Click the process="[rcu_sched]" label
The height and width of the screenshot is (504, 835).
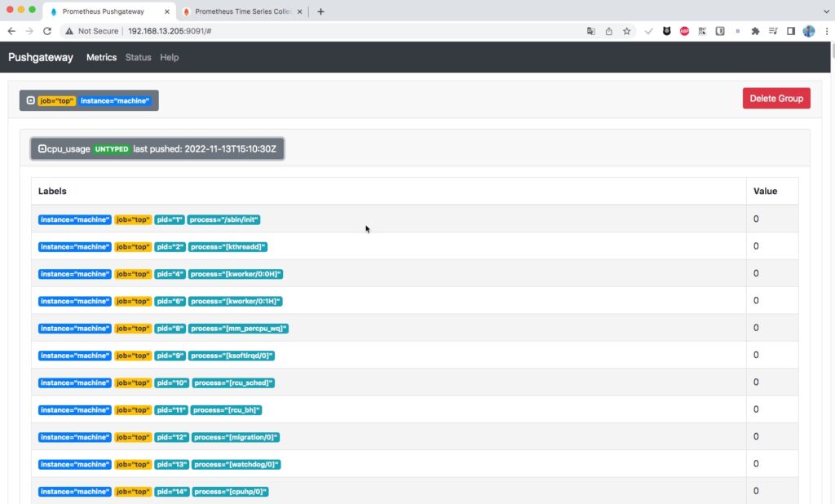pyautogui.click(x=233, y=382)
